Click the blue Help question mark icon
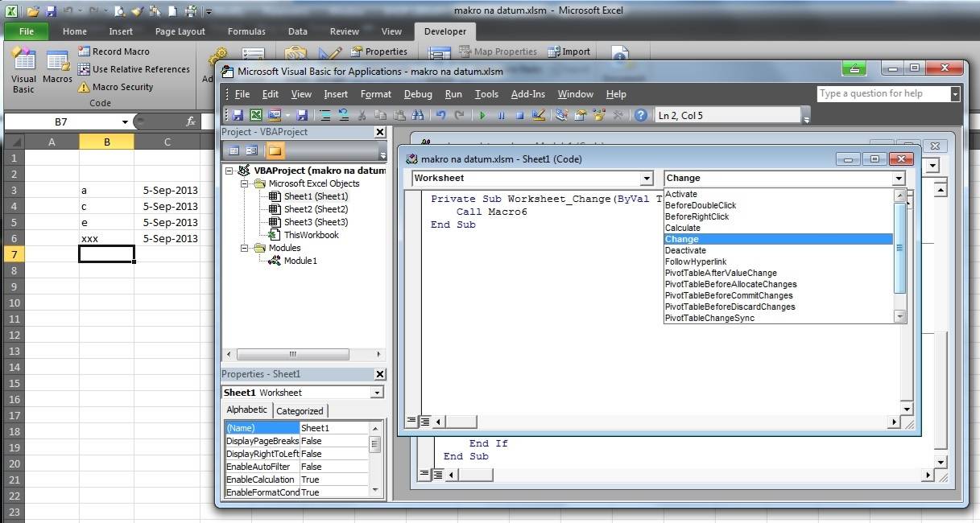The width and height of the screenshot is (980, 523). tap(640, 115)
